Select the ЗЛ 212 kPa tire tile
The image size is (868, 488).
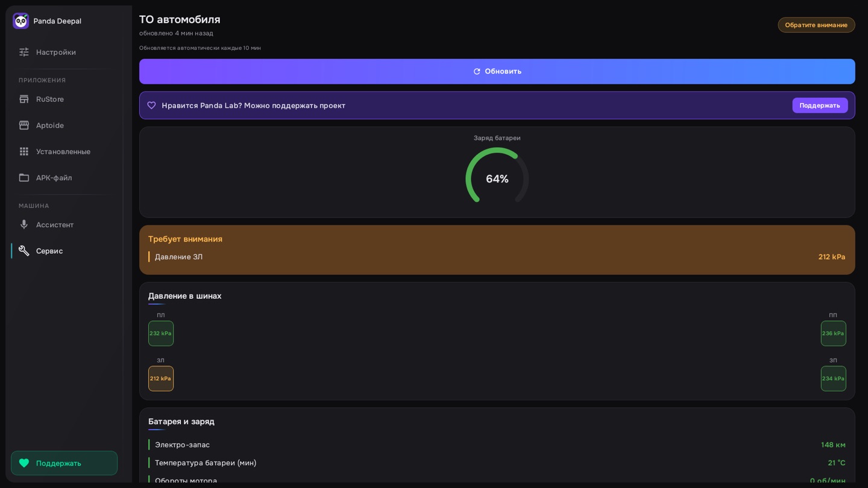pos(161,379)
